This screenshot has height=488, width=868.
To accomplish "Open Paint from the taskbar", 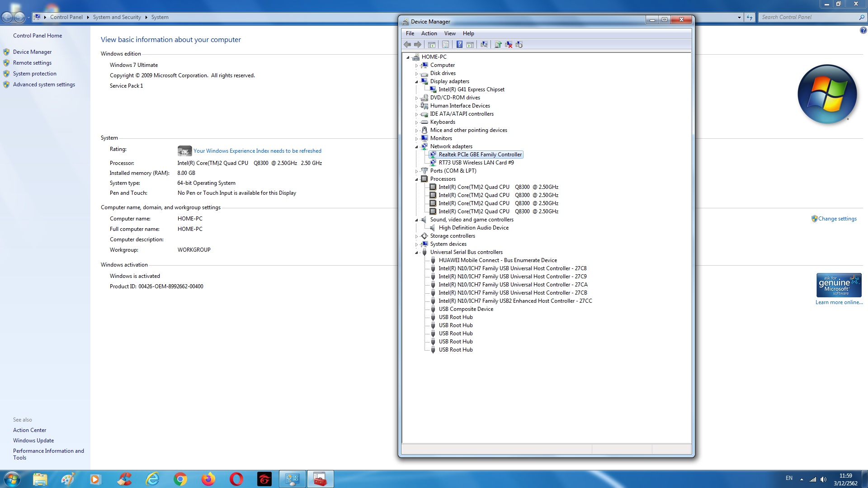I will [x=68, y=479].
